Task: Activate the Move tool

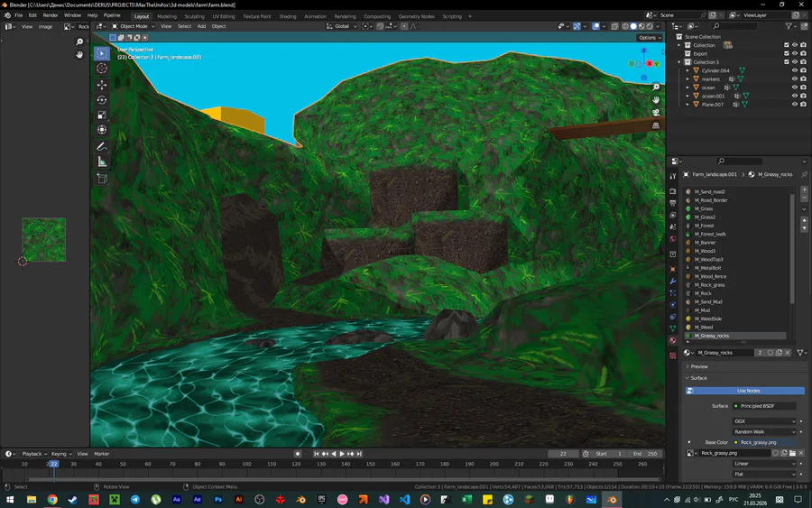Action: [102, 85]
